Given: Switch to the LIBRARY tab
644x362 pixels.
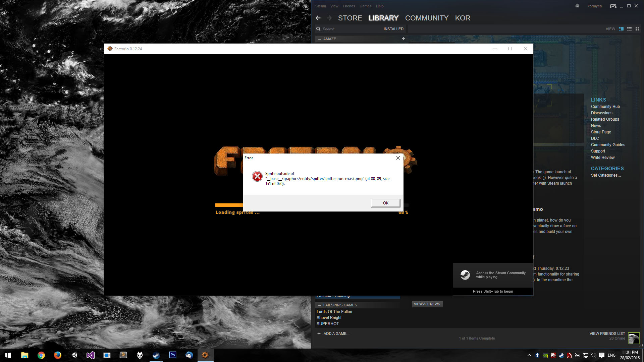Looking at the screenshot, I should 383,18.
